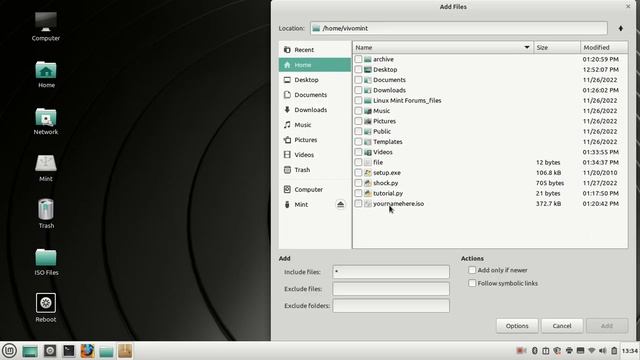The height and width of the screenshot is (360, 640).
Task: Select the Linux Mint Forums_files row
Action: [x=490, y=100]
